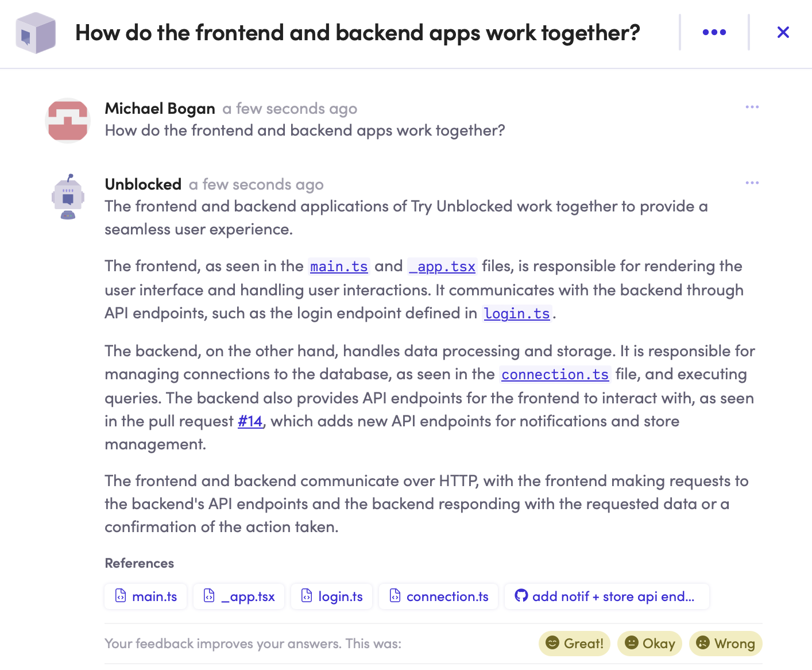Click Michael Bogan's avatar icon
This screenshot has width=812, height=670.
pos(68,120)
